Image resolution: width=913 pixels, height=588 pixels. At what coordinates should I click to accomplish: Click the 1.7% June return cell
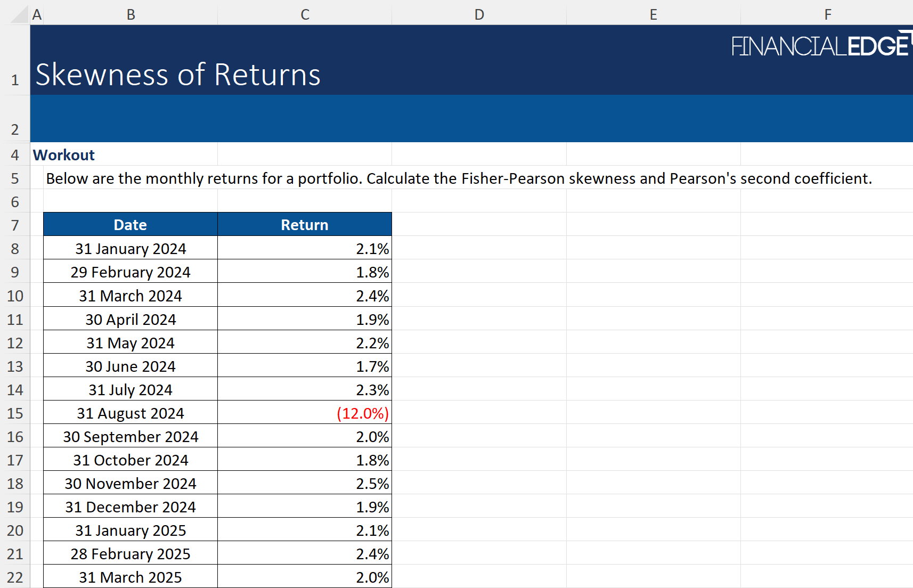click(x=305, y=366)
